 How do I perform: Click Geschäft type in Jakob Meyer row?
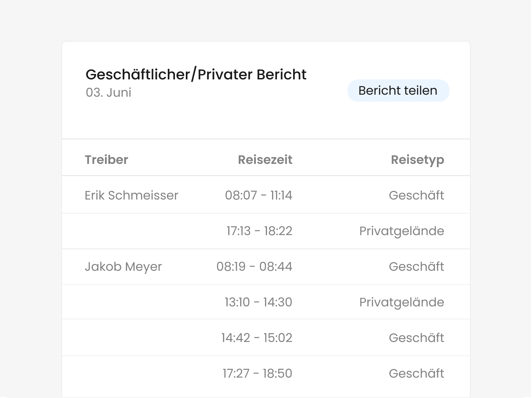point(416,267)
